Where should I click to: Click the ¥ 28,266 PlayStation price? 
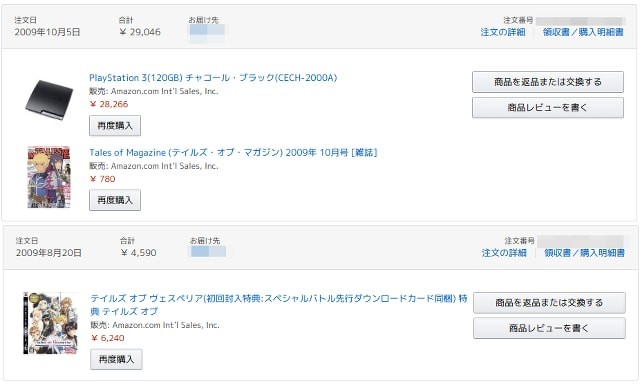point(109,104)
